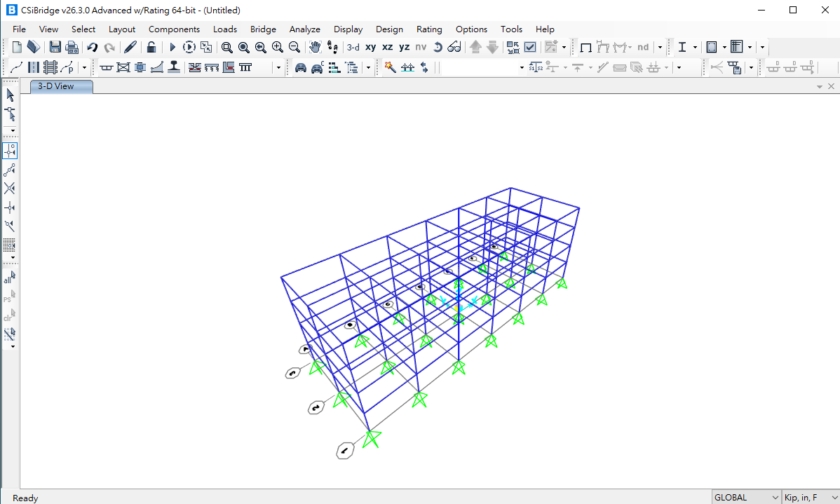Image resolution: width=840 pixels, height=504 pixels.
Task: Undo the last action
Action: point(92,47)
